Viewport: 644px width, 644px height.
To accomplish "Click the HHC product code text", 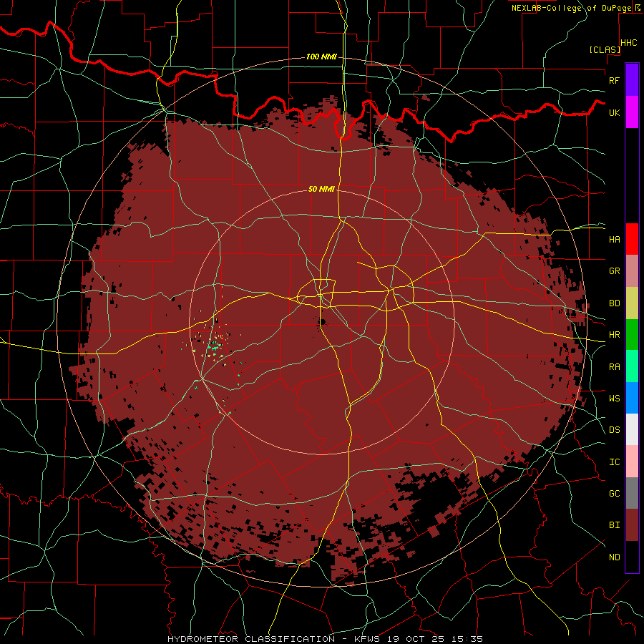I will (629, 43).
